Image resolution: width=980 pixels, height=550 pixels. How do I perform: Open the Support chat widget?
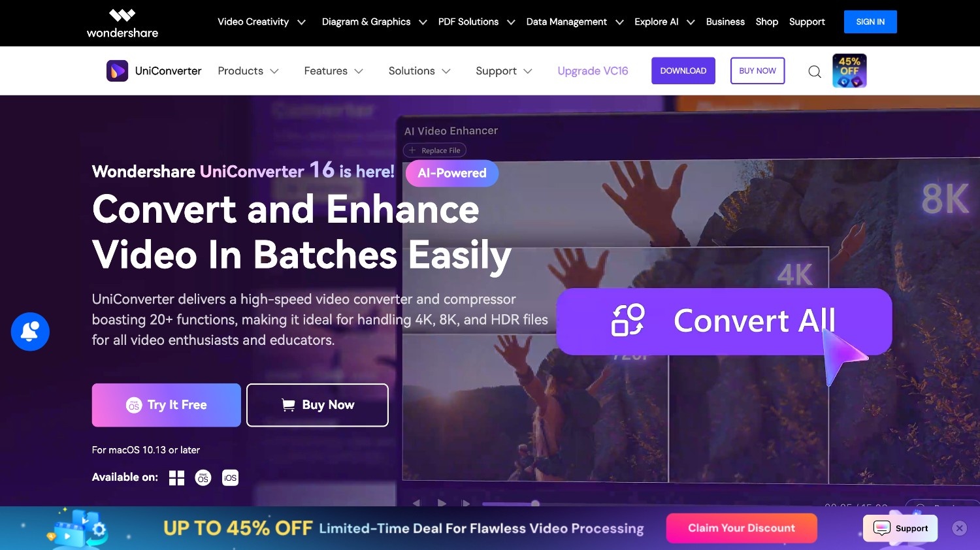pos(900,528)
